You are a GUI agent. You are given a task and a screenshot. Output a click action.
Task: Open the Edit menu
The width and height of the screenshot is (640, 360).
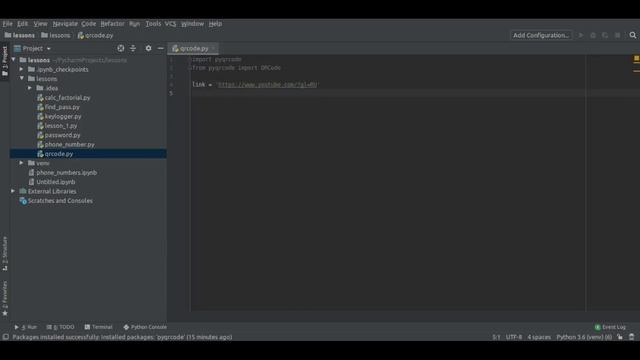coord(22,24)
